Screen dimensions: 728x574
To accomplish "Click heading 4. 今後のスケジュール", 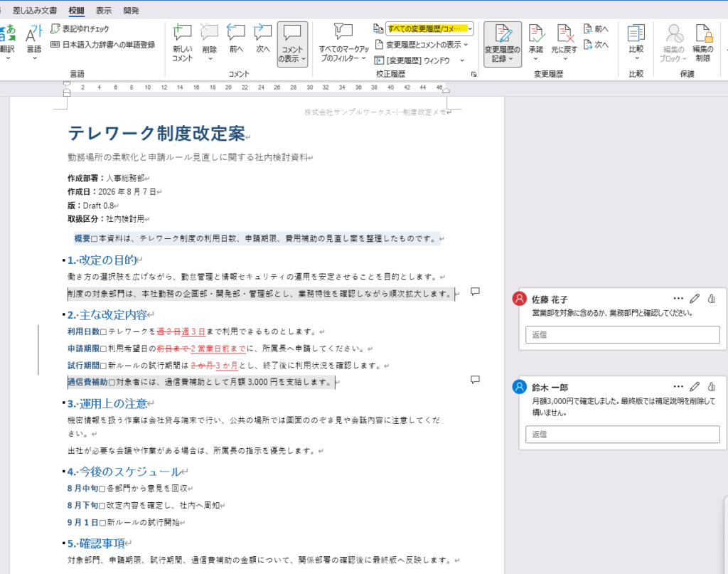I will 125,472.
